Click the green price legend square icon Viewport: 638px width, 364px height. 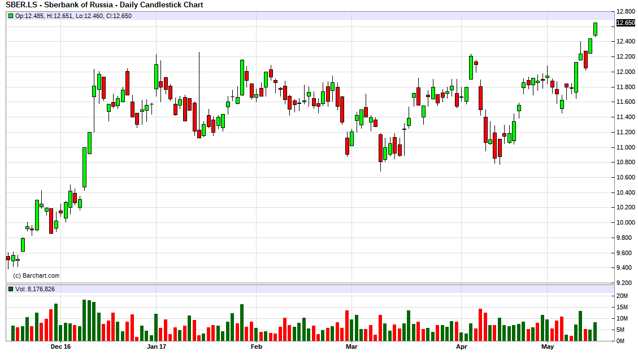(11, 16)
